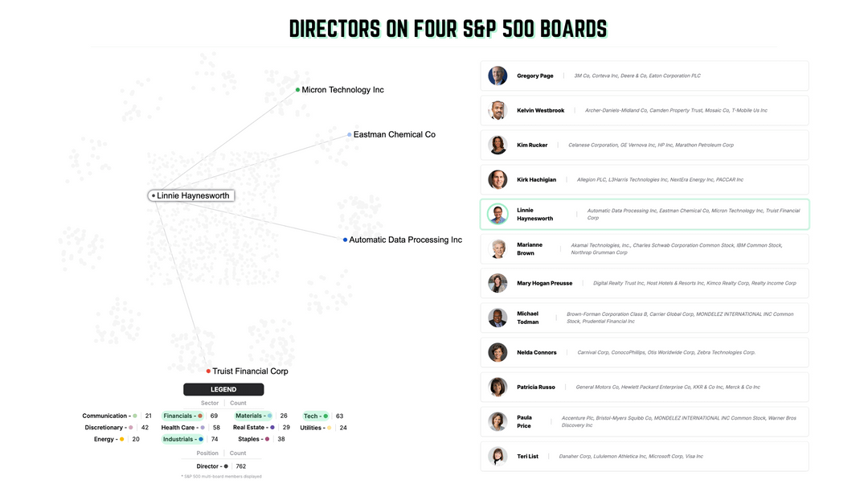Disable the Tech sector legend highlight
868x488 pixels.
(x=315, y=416)
